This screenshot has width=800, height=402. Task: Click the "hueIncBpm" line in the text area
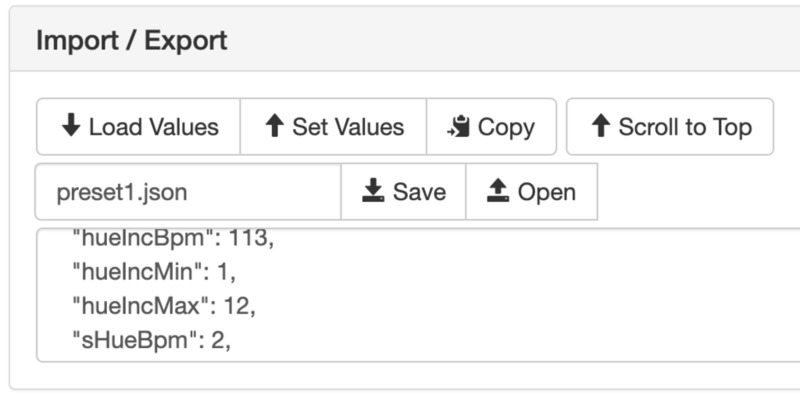pos(140,239)
